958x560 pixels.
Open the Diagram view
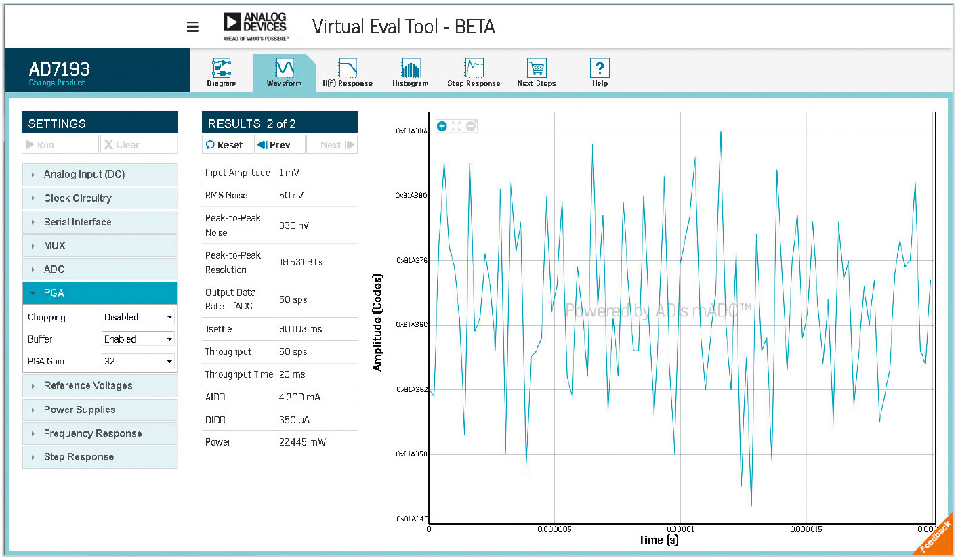point(221,73)
